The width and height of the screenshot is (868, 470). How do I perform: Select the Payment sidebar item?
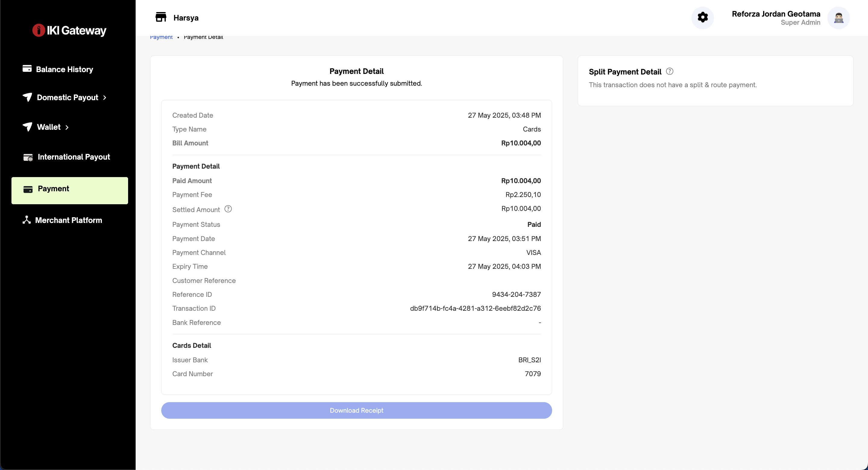70,190
